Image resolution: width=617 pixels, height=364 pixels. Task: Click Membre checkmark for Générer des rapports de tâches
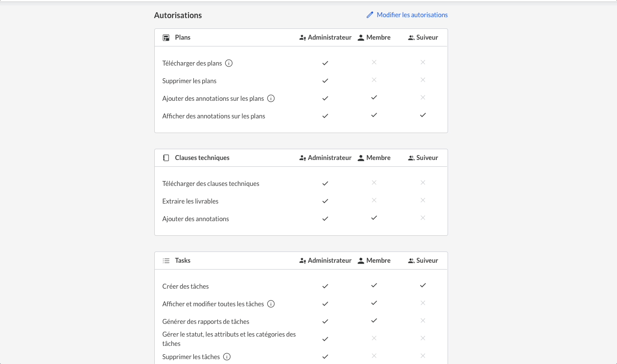374,320
